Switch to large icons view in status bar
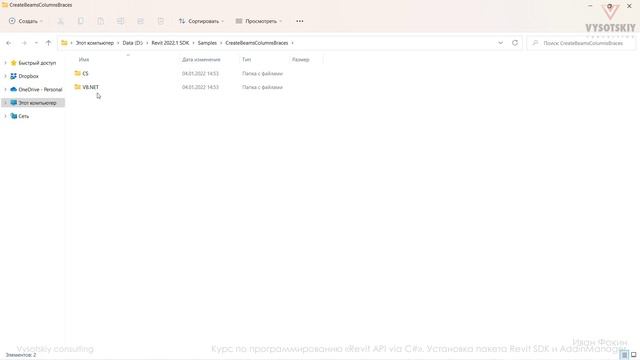 (x=633, y=355)
